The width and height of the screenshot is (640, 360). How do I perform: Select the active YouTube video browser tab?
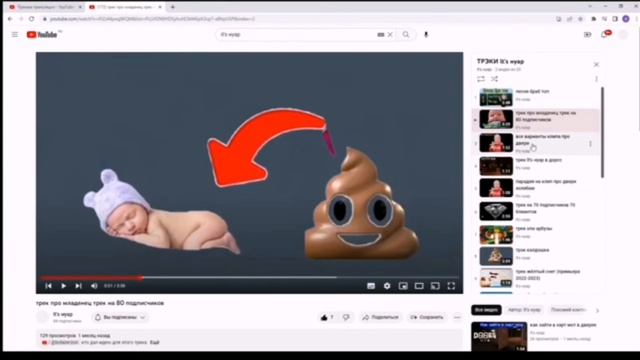tap(126, 7)
